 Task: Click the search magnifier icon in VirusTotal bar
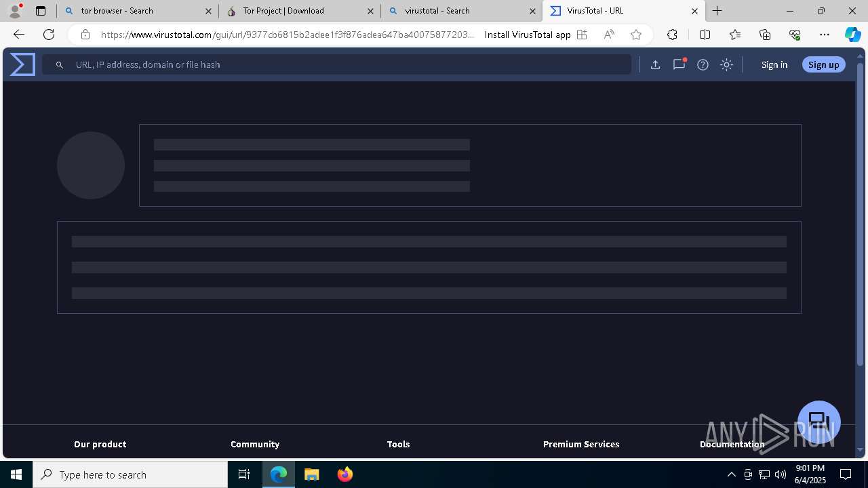coord(60,64)
